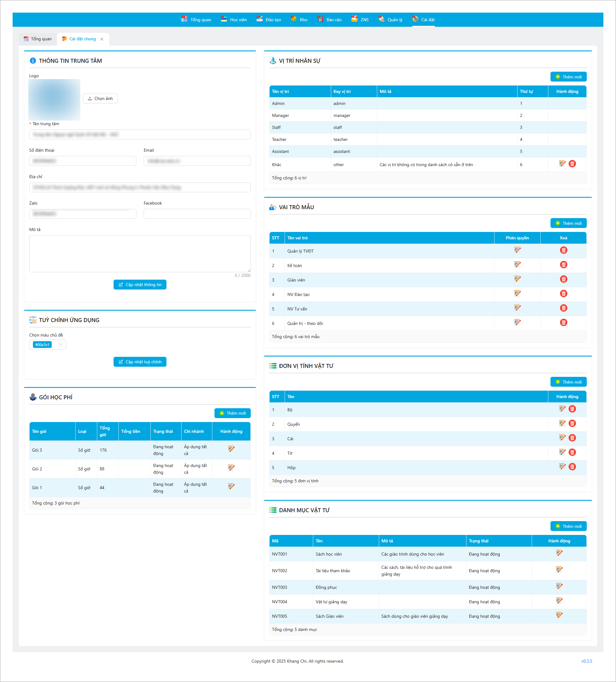Click Cập nhật thông tin button
The height and width of the screenshot is (682, 616).
pyautogui.click(x=140, y=285)
